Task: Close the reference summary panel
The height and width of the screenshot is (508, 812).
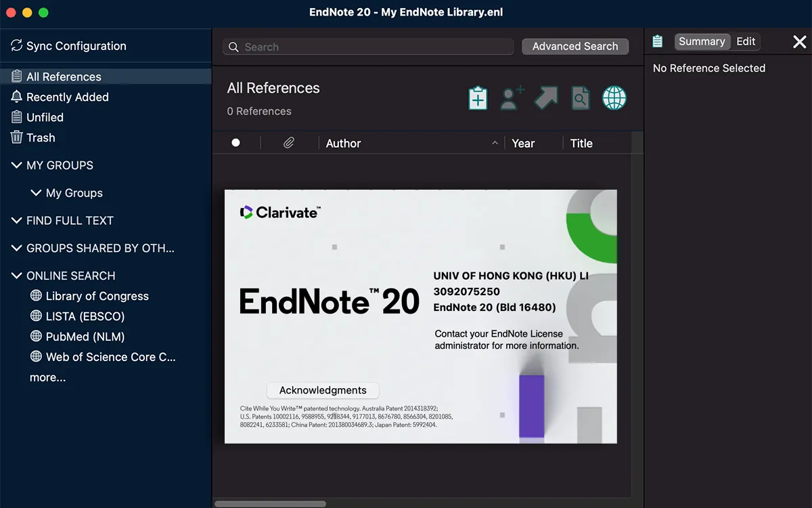Action: (x=799, y=42)
